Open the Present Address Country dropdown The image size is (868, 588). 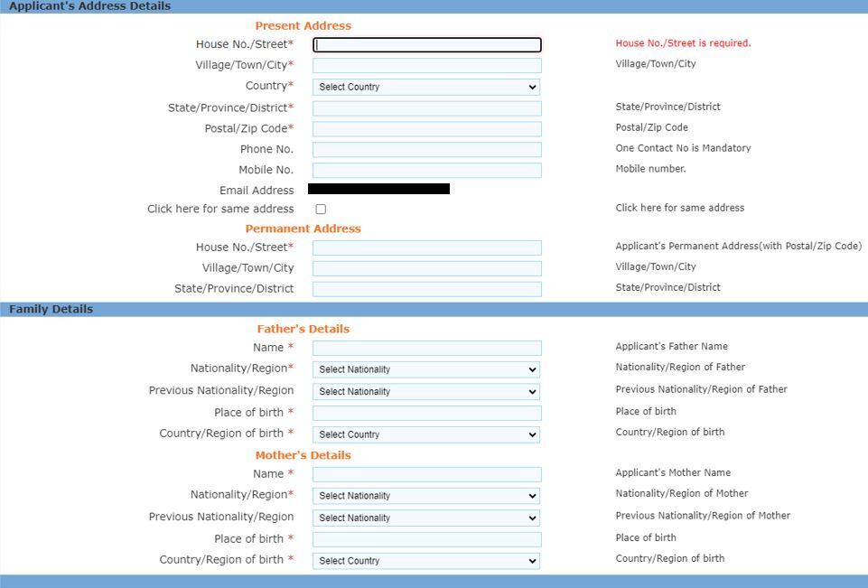426,87
